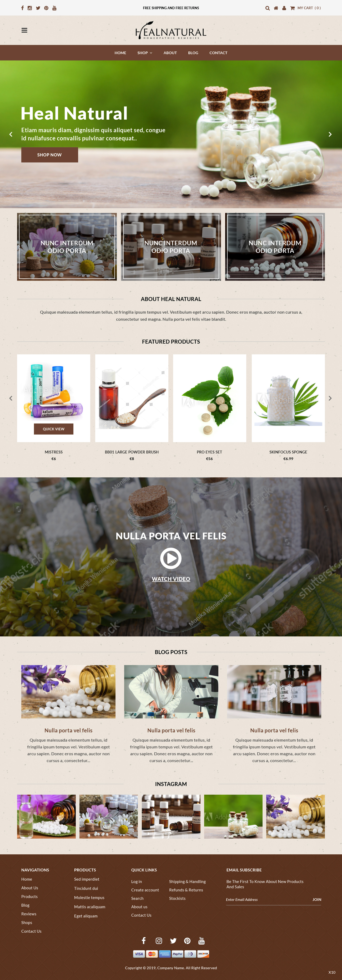Open the Instagram icon in top bar
Image resolution: width=342 pixels, height=980 pixels.
(x=30, y=8)
